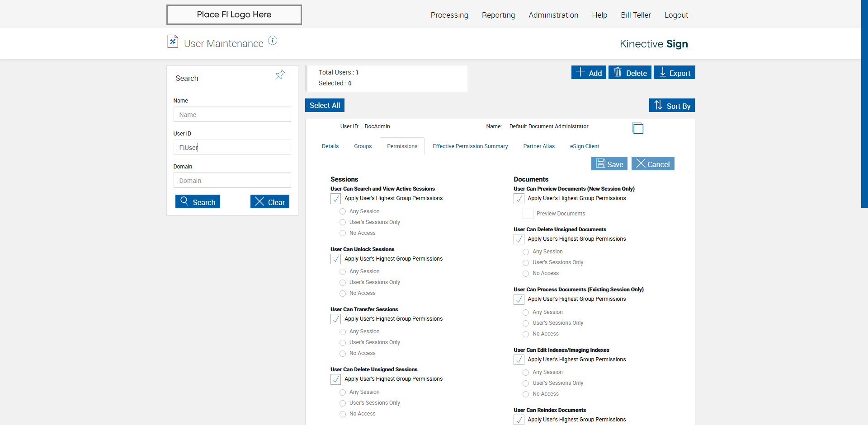The image size is (868, 425).
Task: Click the info icon beside User Maintenance
Action: (273, 41)
